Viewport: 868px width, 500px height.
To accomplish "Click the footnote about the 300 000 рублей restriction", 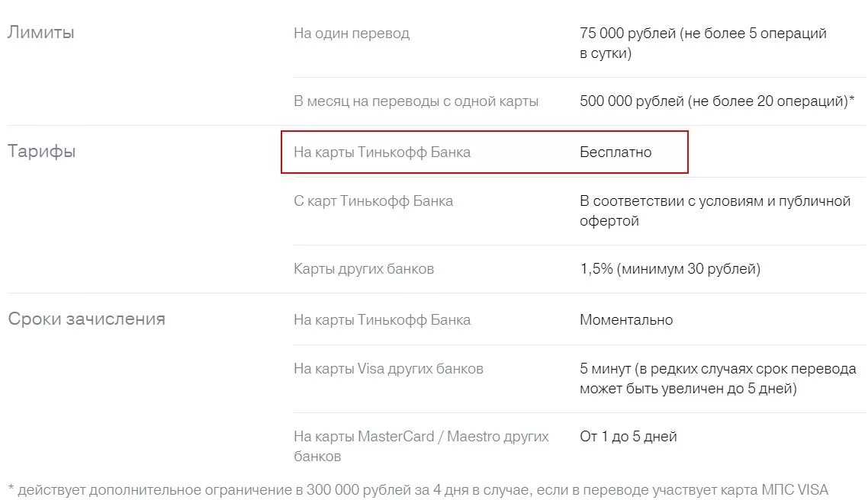I will tap(418, 489).
